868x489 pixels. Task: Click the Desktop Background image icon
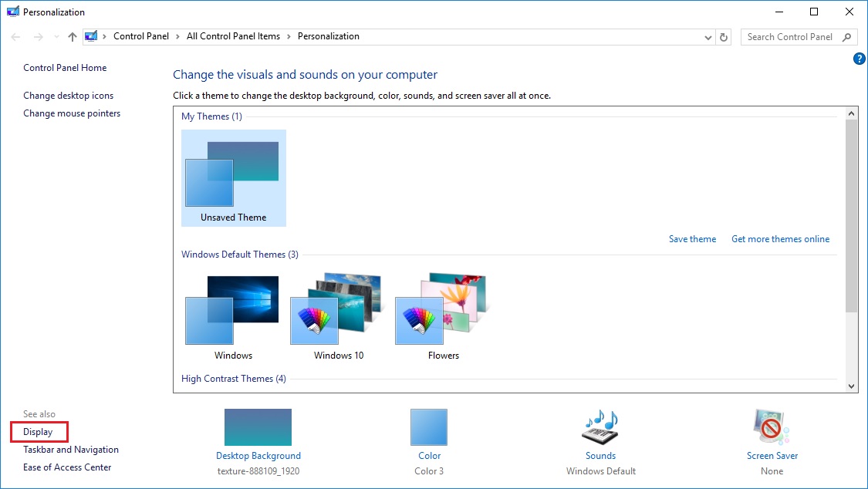[x=258, y=427]
